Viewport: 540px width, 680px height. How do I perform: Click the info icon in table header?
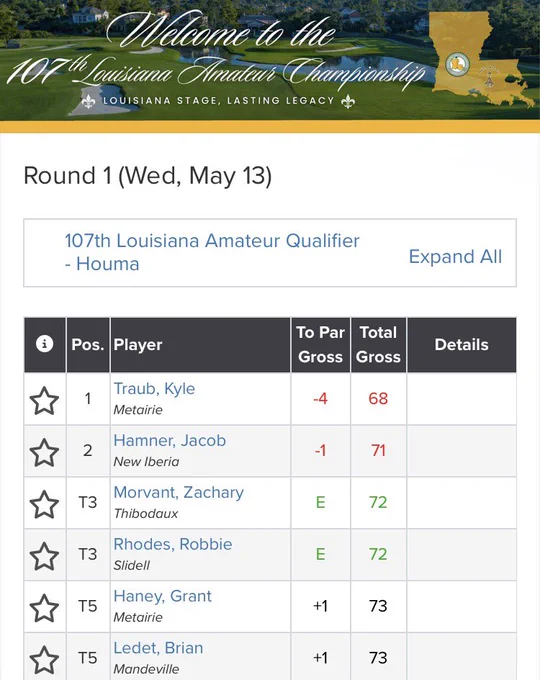(45, 344)
